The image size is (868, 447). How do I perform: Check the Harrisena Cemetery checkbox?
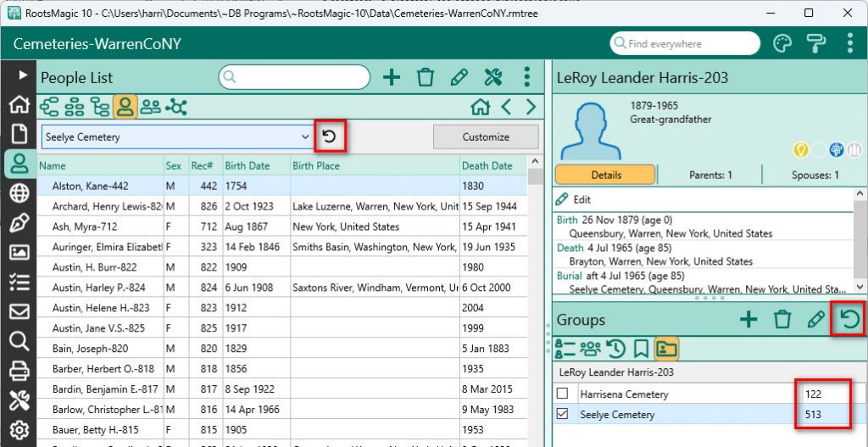[563, 394]
